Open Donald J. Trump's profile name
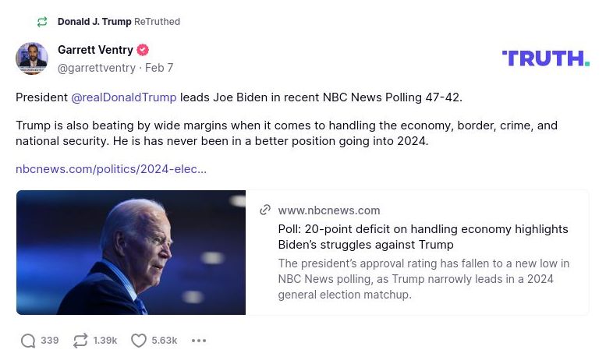606x364 pixels. click(94, 22)
